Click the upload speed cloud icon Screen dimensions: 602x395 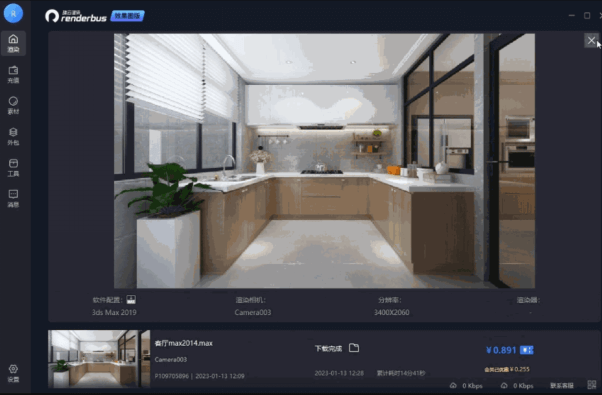pos(453,385)
